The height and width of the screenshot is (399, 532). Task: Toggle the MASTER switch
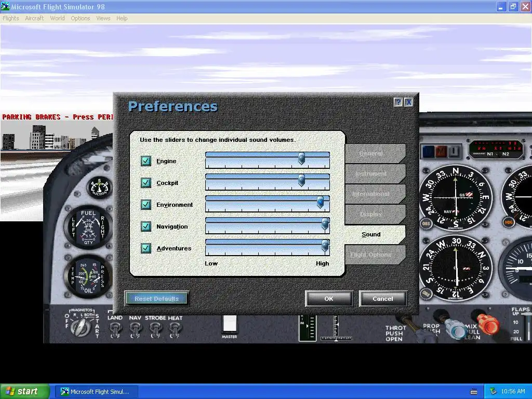229,324
